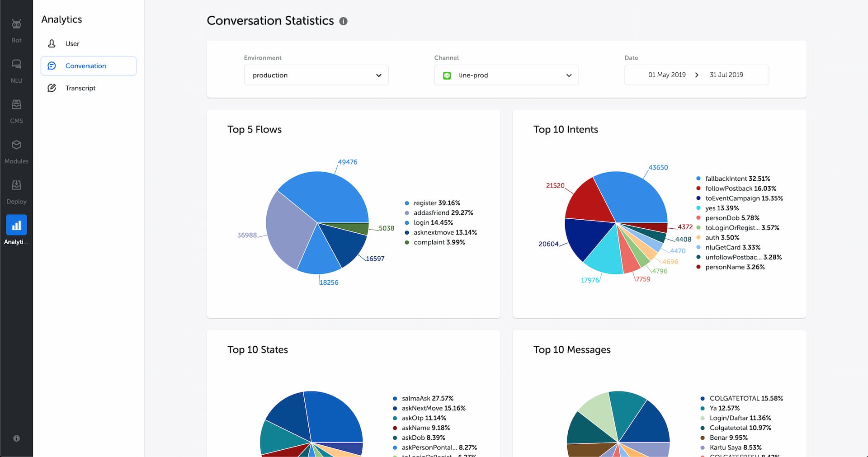Click the 49476 pie label
The width and height of the screenshot is (868, 457).
pyautogui.click(x=347, y=162)
